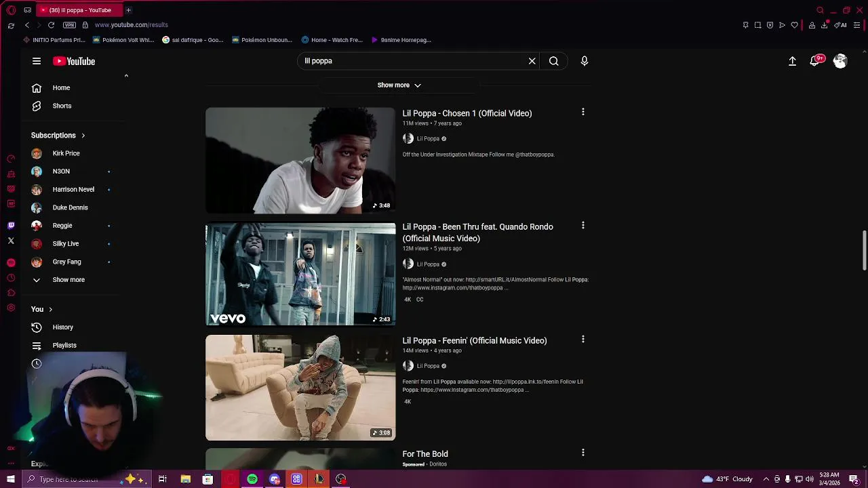Open the options menu for the Feenin' video
This screenshot has width=868, height=488.
pos(583,339)
